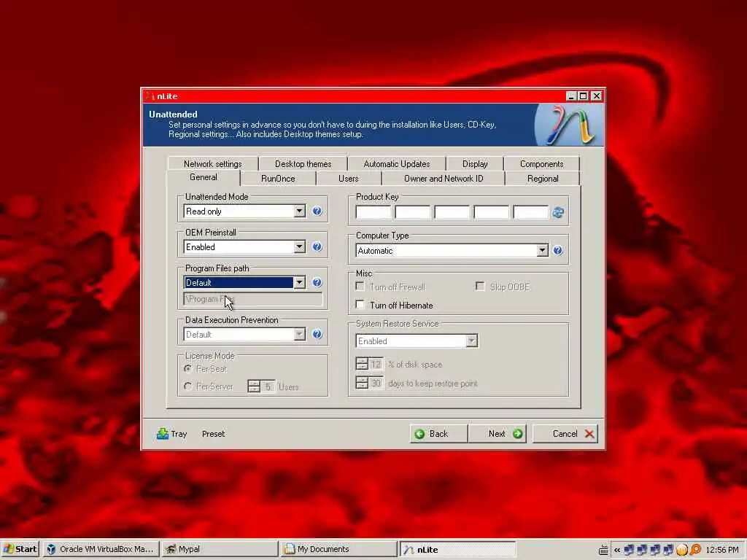Click the Back button
Image resolution: width=747 pixels, height=560 pixels.
pos(438,434)
